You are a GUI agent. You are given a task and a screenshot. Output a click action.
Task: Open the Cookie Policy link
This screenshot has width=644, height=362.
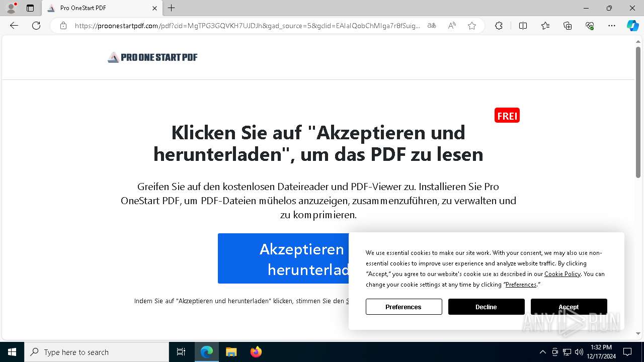coord(562,274)
